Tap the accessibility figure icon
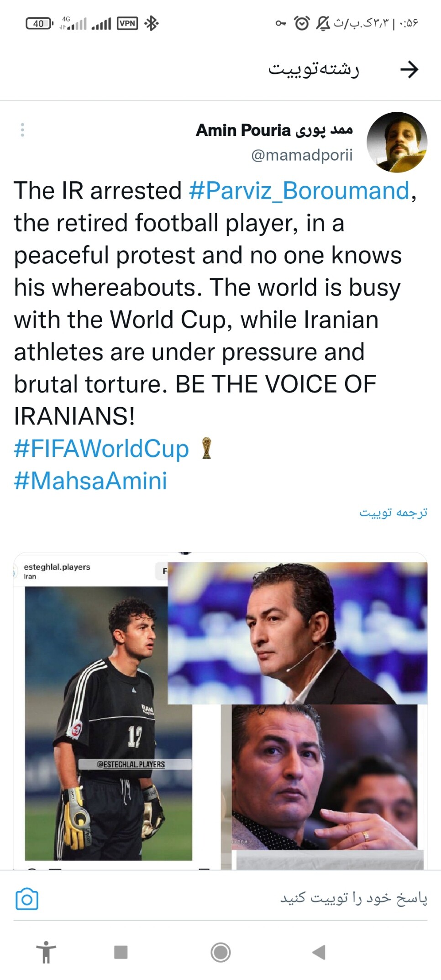Screen dimensions: 441x980 tap(46, 952)
